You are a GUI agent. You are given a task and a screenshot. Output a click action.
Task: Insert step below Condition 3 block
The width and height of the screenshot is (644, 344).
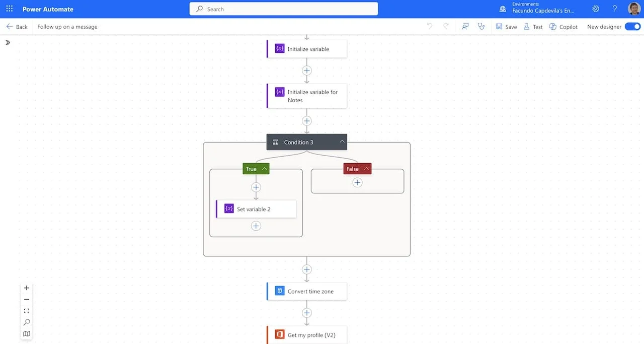coord(306,269)
